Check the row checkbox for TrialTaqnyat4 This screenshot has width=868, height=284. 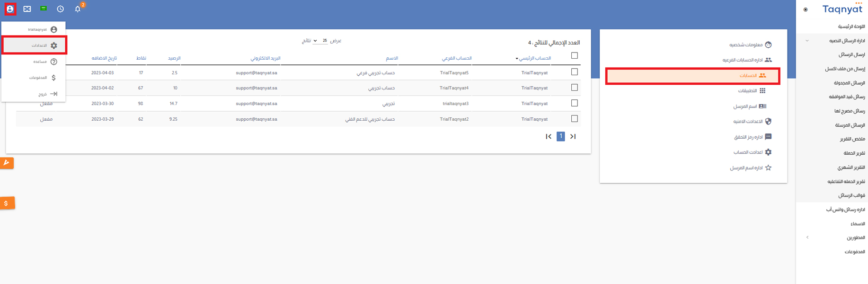[575, 88]
